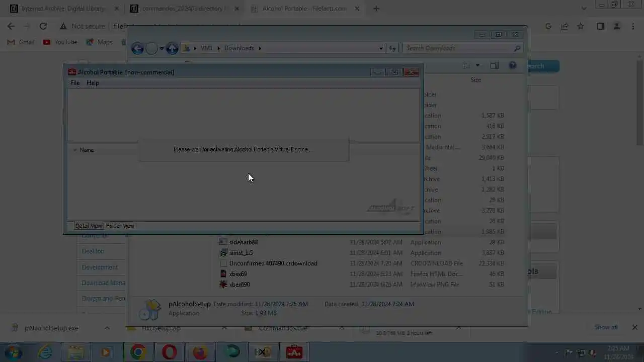Open the Commandos.cue download item

(x=283, y=328)
